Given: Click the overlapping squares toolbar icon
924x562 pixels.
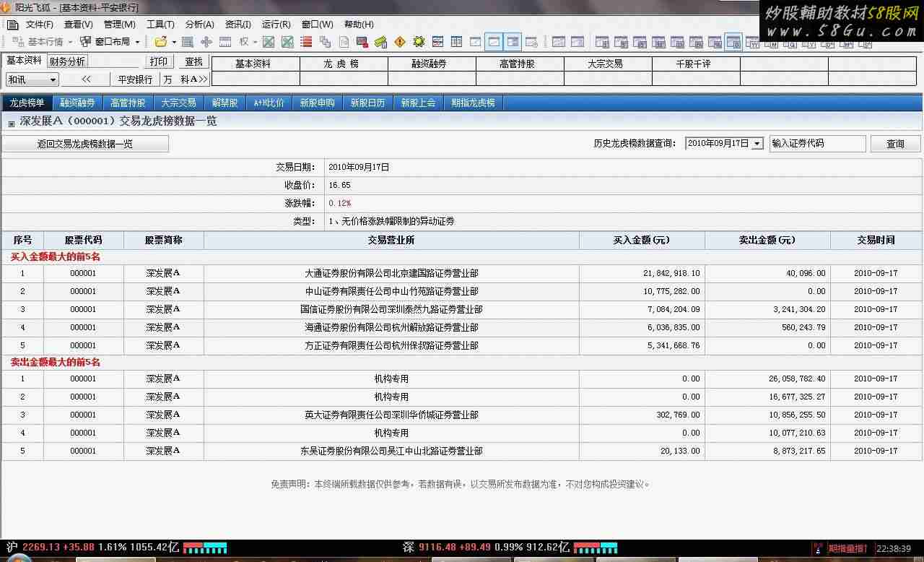Looking at the screenshot, I should pos(325,42).
